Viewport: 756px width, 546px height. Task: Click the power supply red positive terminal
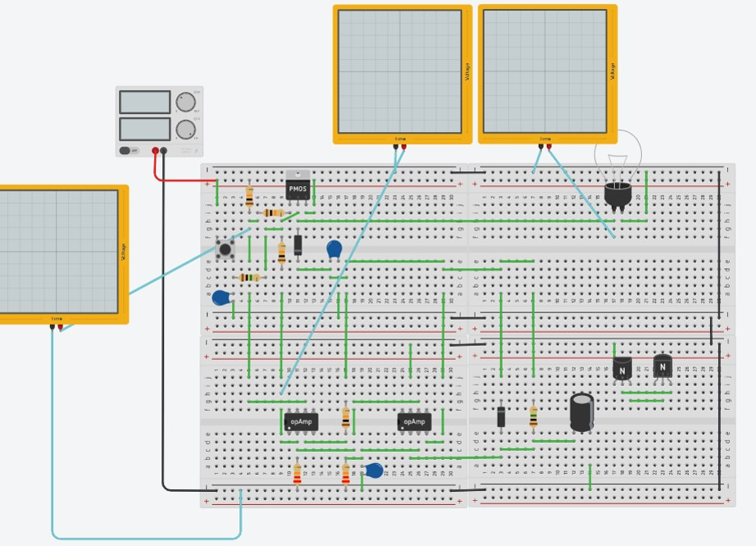[x=155, y=151]
